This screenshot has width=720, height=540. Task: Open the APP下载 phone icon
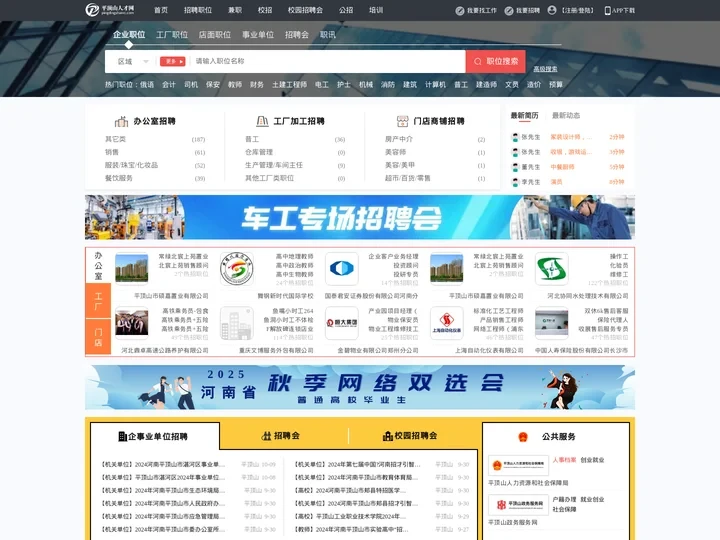pos(608,10)
